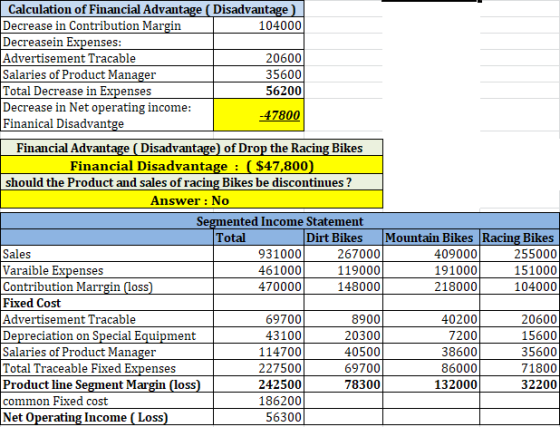560x427 pixels.
Task: Select the 'Financial Disadvantage : ($47,800)' yellow cell
Action: [x=191, y=165]
